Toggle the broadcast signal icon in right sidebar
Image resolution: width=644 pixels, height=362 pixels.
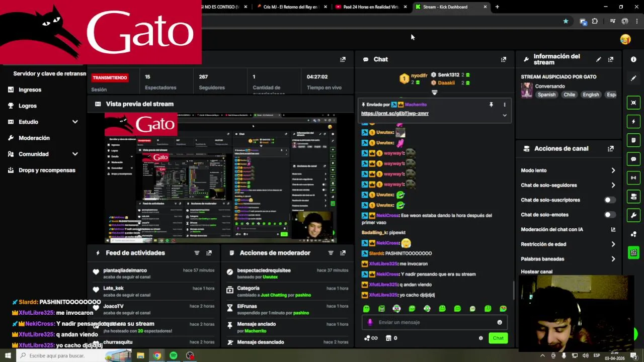coord(633,177)
